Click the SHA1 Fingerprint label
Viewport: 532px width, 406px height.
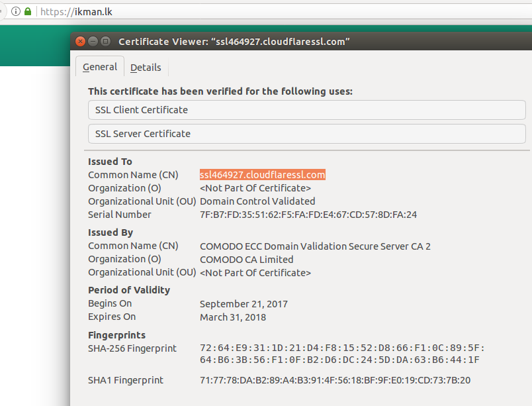click(x=126, y=380)
